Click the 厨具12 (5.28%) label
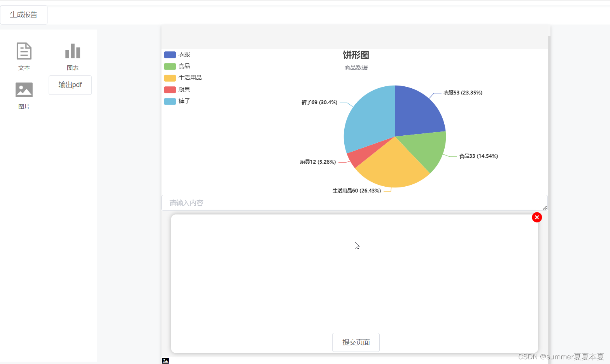 click(318, 162)
